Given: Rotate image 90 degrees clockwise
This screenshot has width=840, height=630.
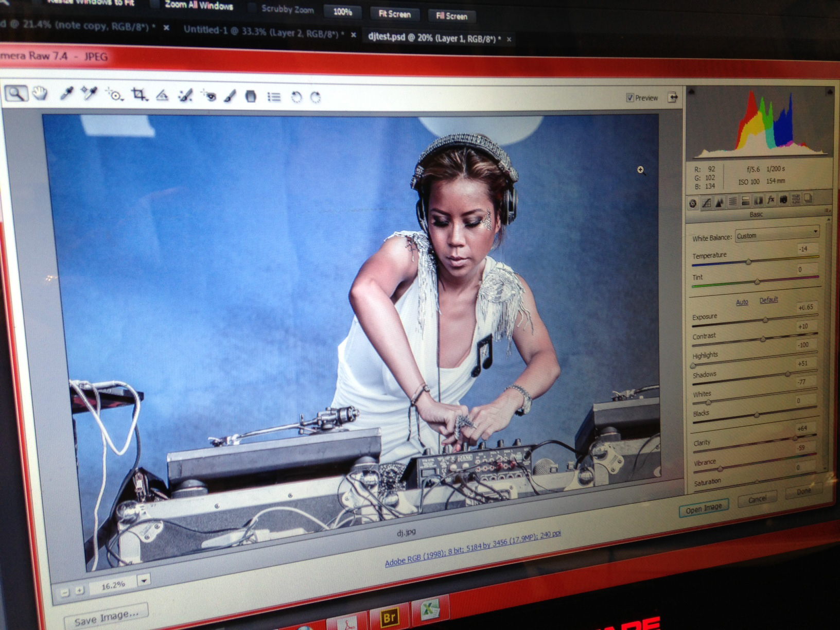Looking at the screenshot, I should 316,97.
